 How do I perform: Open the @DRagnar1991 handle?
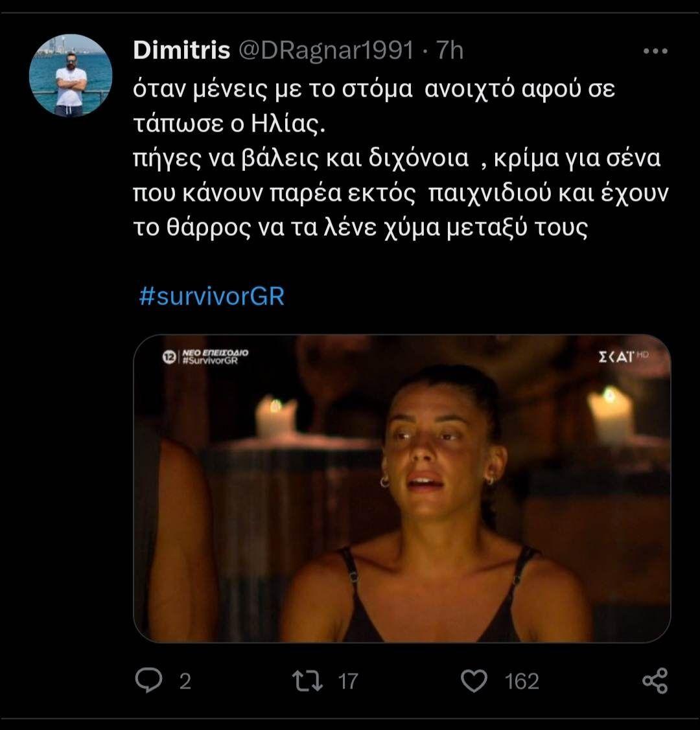coord(327,50)
